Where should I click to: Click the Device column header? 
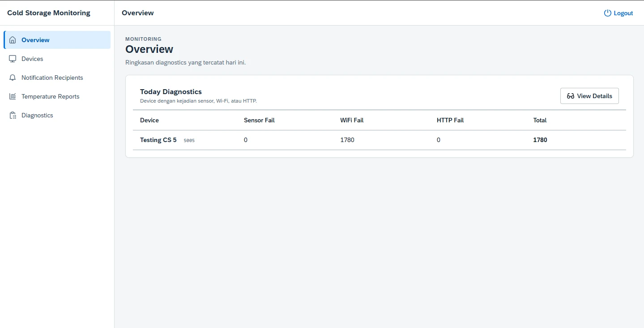(149, 120)
